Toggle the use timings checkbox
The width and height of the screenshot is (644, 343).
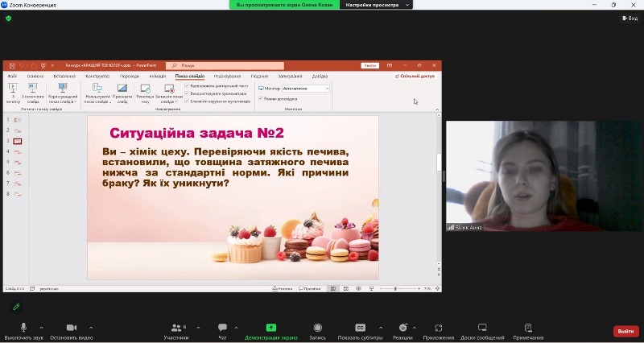(x=187, y=93)
